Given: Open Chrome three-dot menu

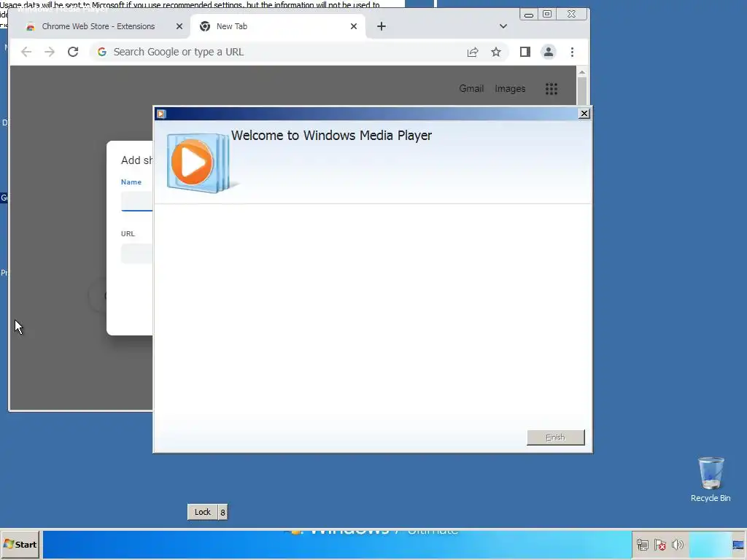Looking at the screenshot, I should (572, 52).
